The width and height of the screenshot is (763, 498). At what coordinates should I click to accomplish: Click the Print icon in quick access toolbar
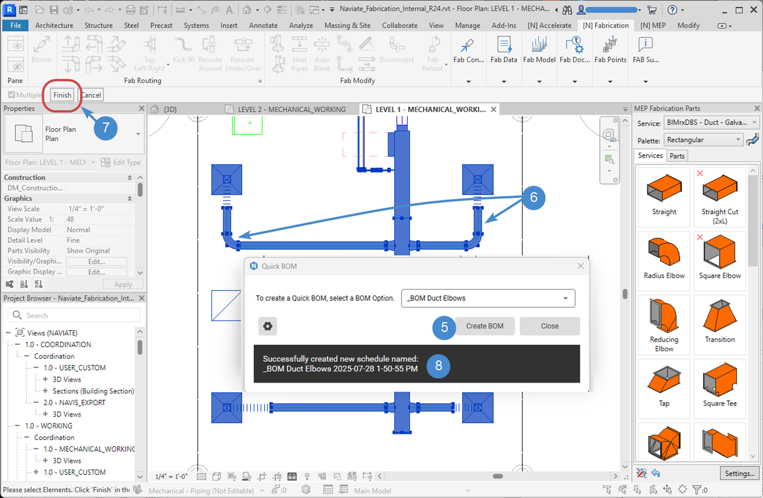(x=130, y=10)
